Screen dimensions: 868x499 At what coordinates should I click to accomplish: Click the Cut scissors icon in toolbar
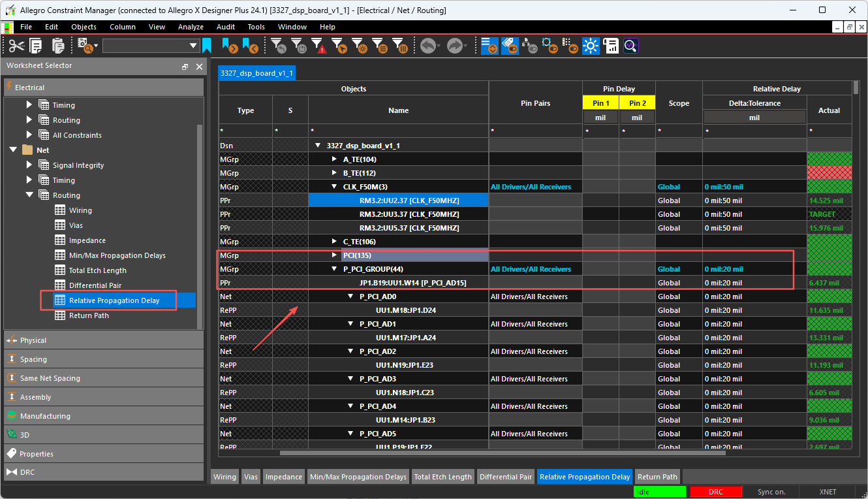click(16, 46)
